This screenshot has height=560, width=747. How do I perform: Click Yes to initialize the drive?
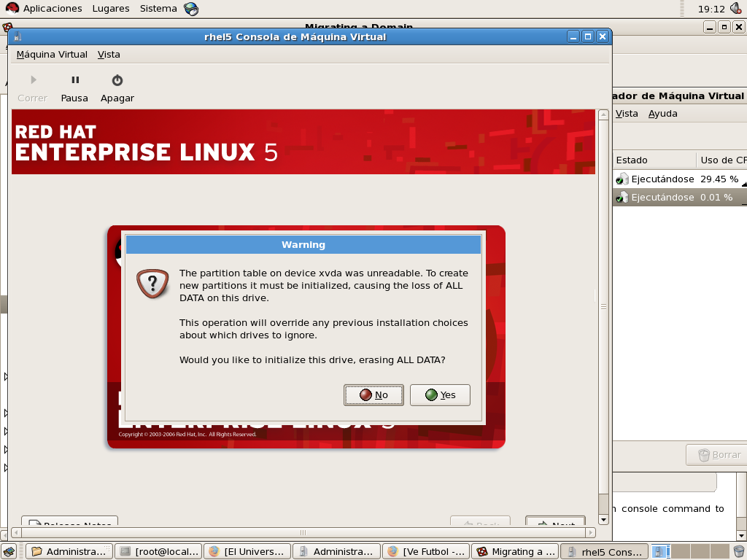(440, 395)
